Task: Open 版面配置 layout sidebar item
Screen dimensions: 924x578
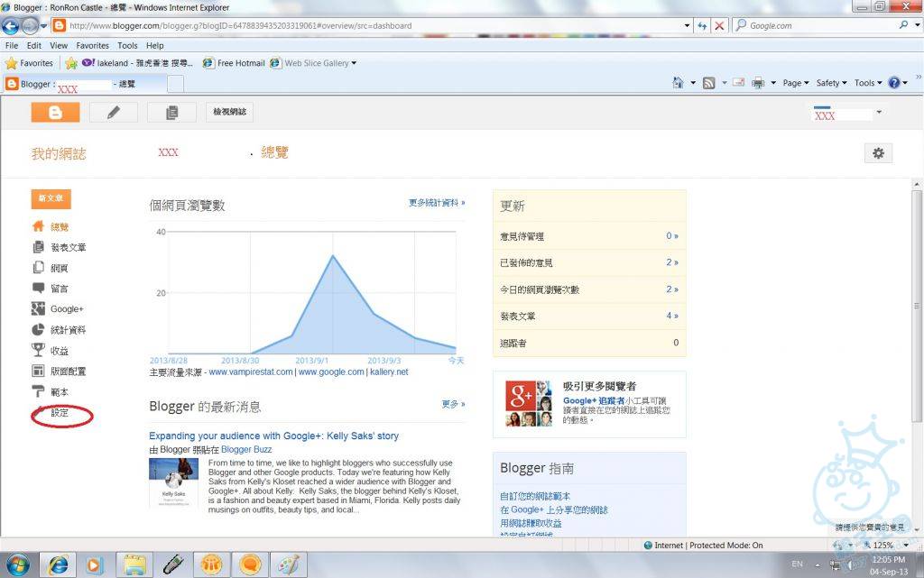Action: [x=39, y=372]
